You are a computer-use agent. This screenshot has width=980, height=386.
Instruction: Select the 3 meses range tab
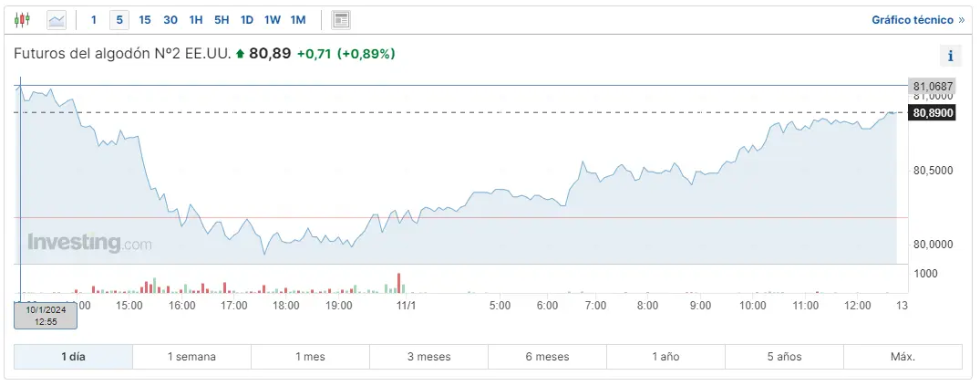point(428,357)
